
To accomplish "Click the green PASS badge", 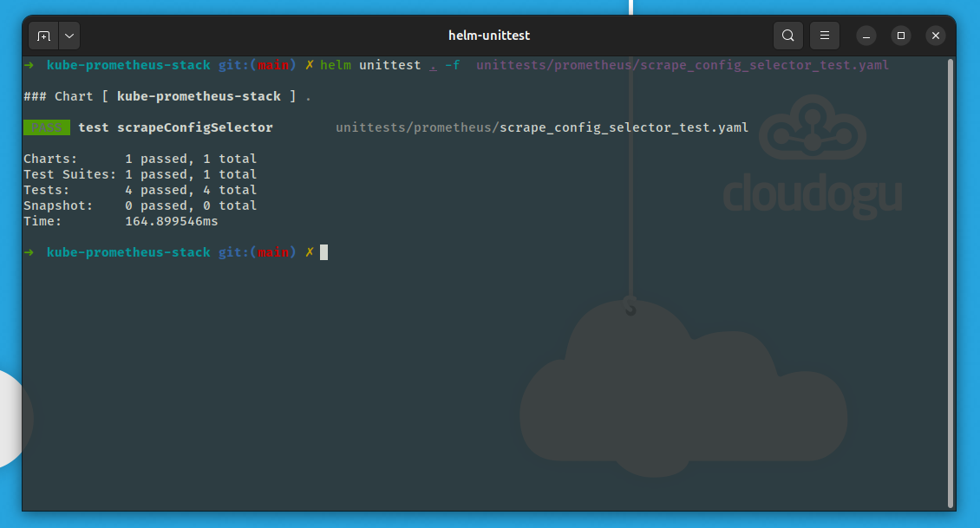I will click(46, 127).
